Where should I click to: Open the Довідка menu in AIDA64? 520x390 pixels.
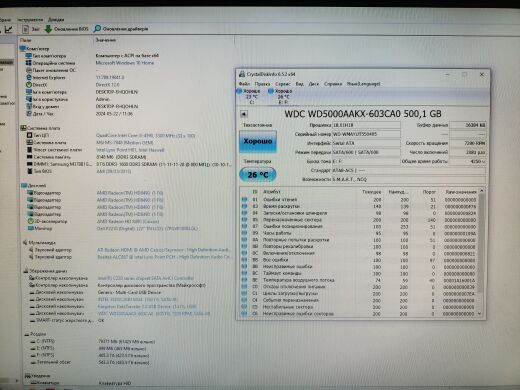56,20
